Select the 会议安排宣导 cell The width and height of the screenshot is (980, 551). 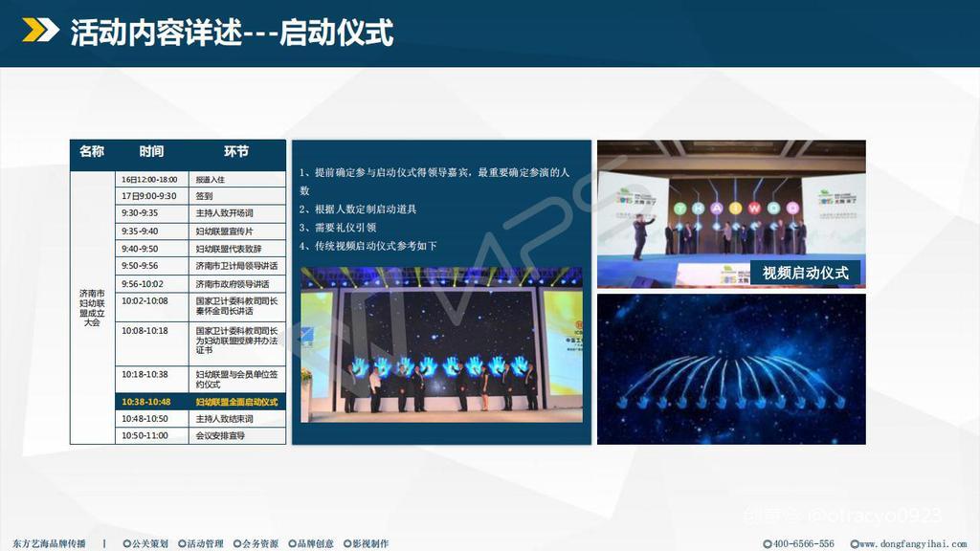point(237,435)
